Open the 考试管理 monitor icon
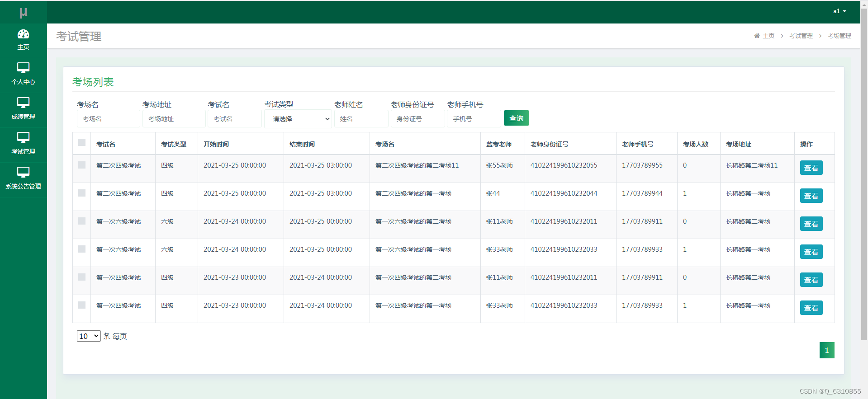Viewport: 868px width, 399px height. (24, 137)
